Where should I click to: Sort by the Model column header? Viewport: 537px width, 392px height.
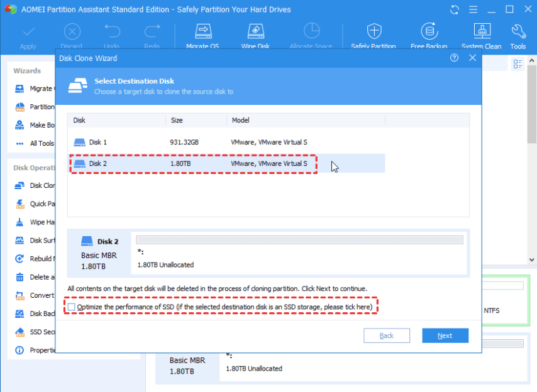tap(306, 120)
